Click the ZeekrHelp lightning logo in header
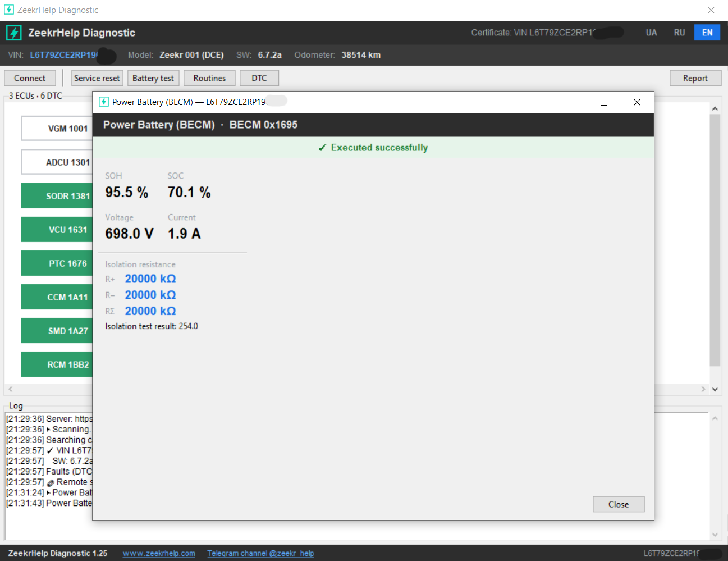 [14, 33]
